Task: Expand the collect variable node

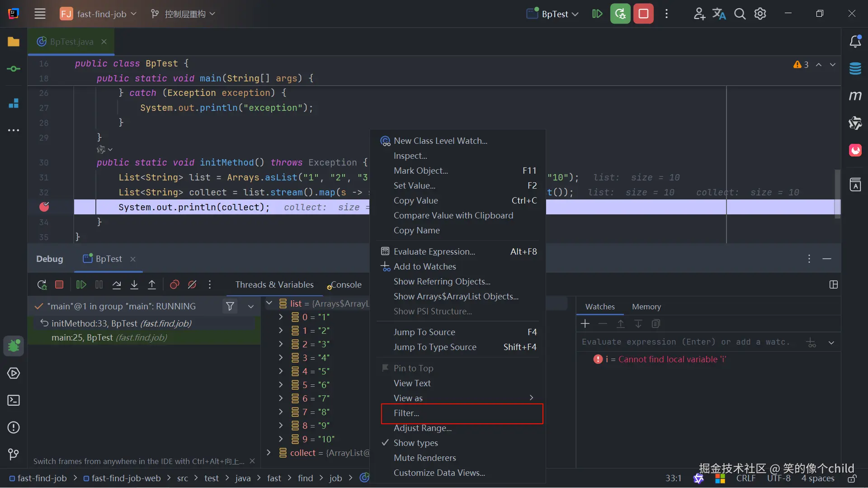Action: pos(269,453)
